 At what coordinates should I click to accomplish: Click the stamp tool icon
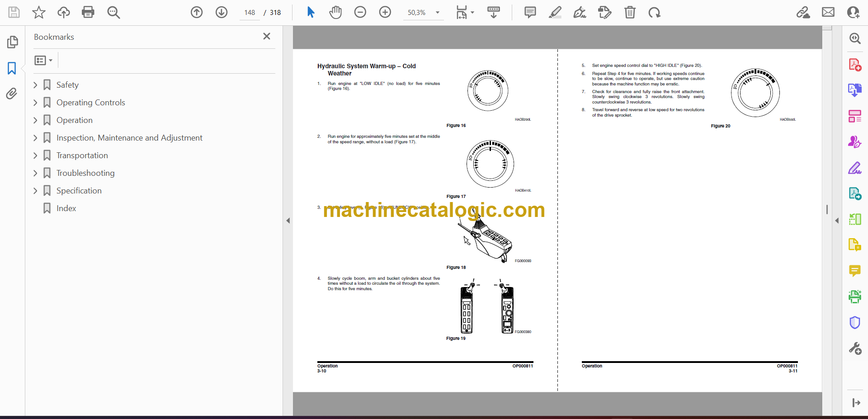pyautogui.click(x=605, y=12)
